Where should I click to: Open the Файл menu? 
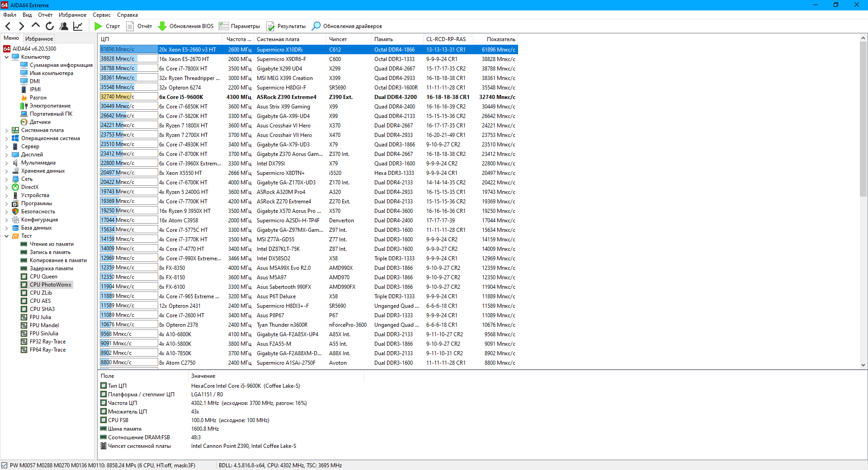pyautogui.click(x=9, y=15)
